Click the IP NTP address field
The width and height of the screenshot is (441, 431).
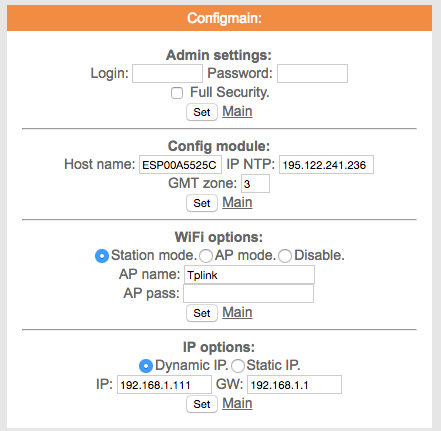pos(326,165)
